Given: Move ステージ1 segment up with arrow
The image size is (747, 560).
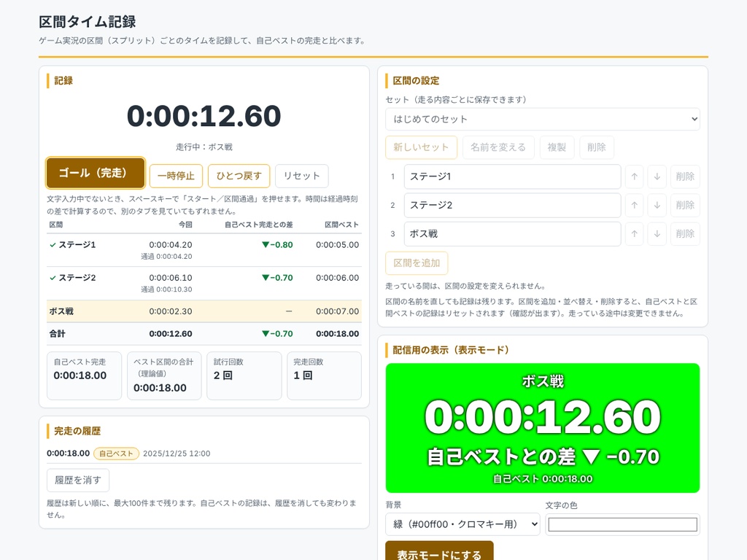Looking at the screenshot, I should tap(634, 176).
